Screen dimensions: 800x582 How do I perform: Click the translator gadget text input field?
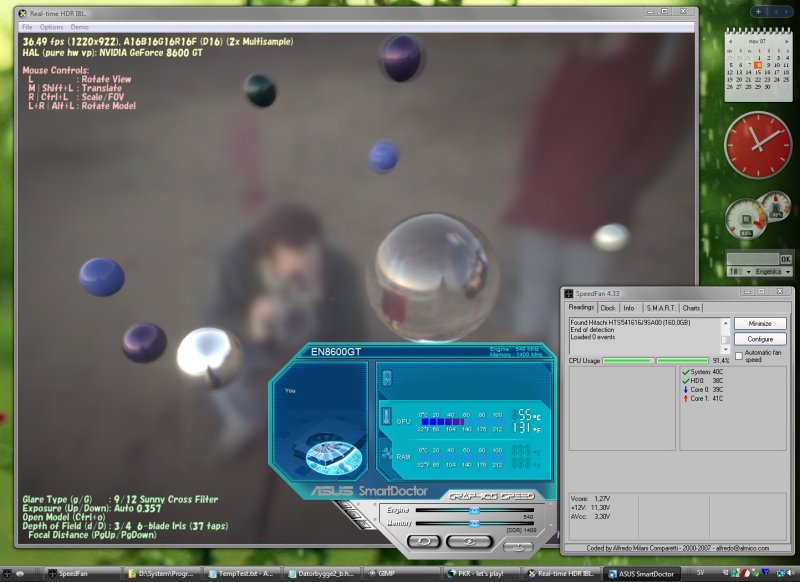point(753,259)
